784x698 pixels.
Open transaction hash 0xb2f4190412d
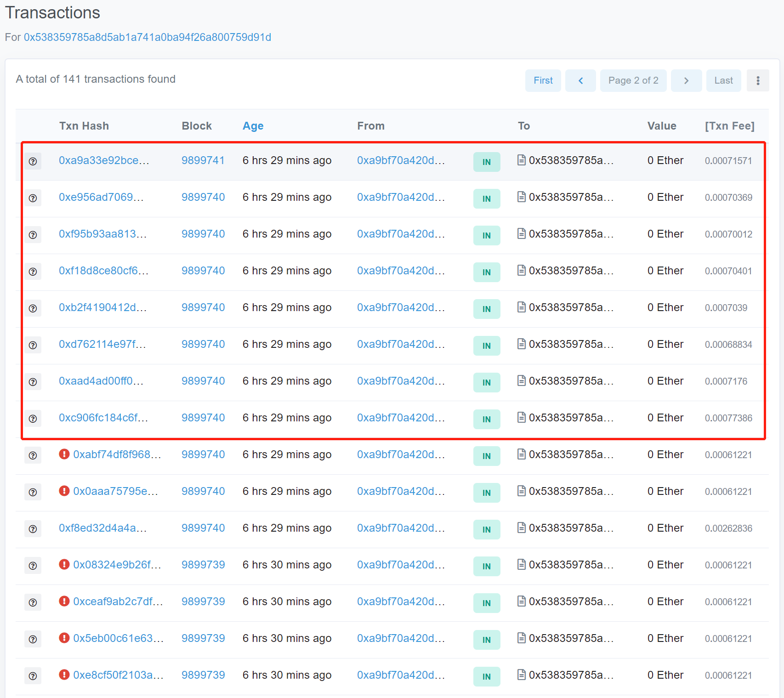102,307
